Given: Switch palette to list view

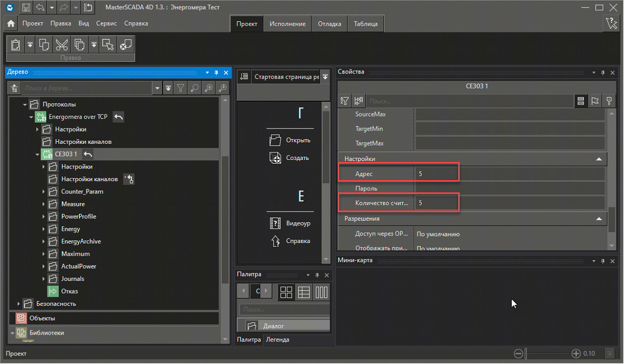Looking at the screenshot, I should click(x=304, y=292).
